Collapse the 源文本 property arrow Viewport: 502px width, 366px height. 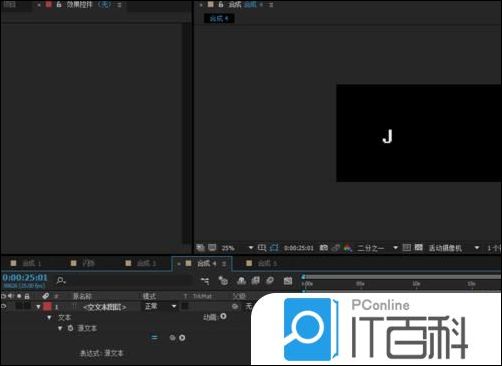click(60, 328)
